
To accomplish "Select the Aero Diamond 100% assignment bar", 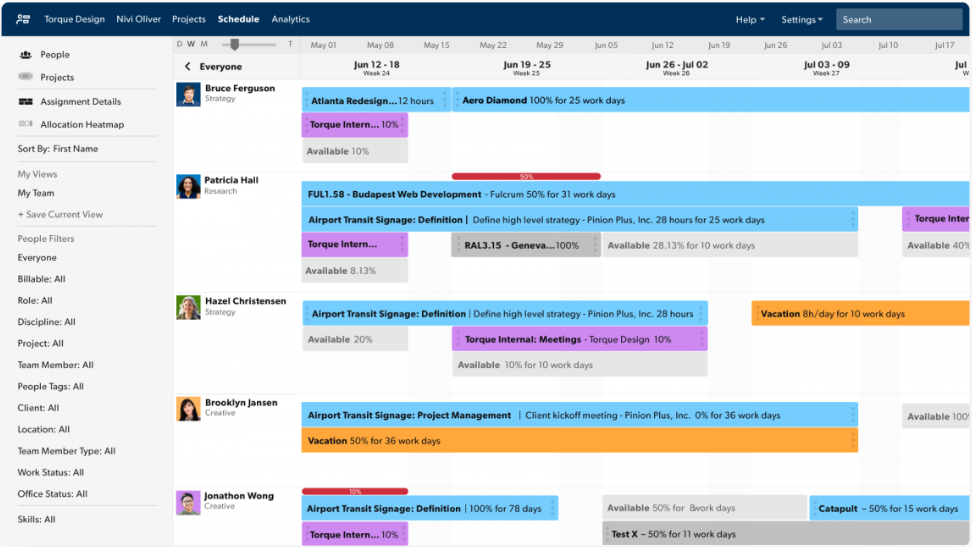I will [x=712, y=100].
